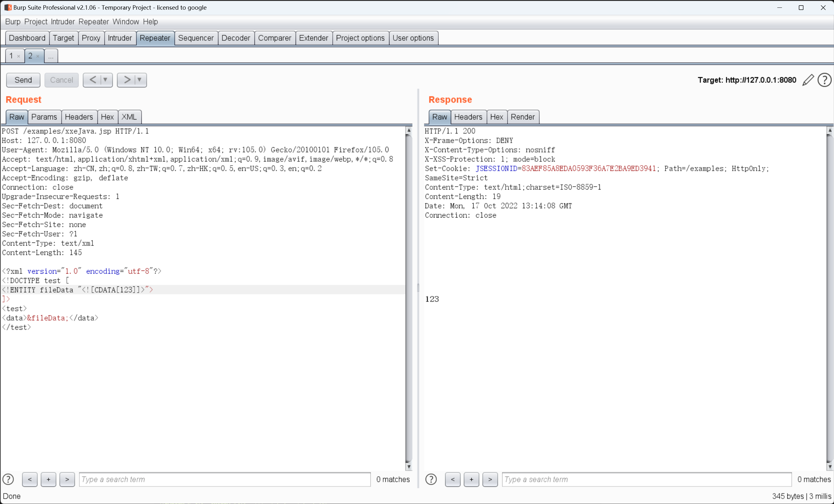Click request search term input field
834x504 pixels.
coord(225,479)
